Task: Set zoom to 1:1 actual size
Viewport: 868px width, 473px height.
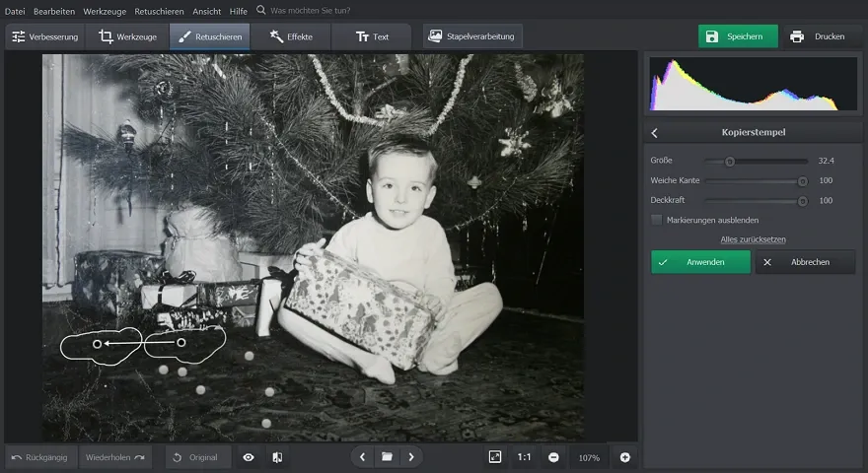Action: point(524,457)
